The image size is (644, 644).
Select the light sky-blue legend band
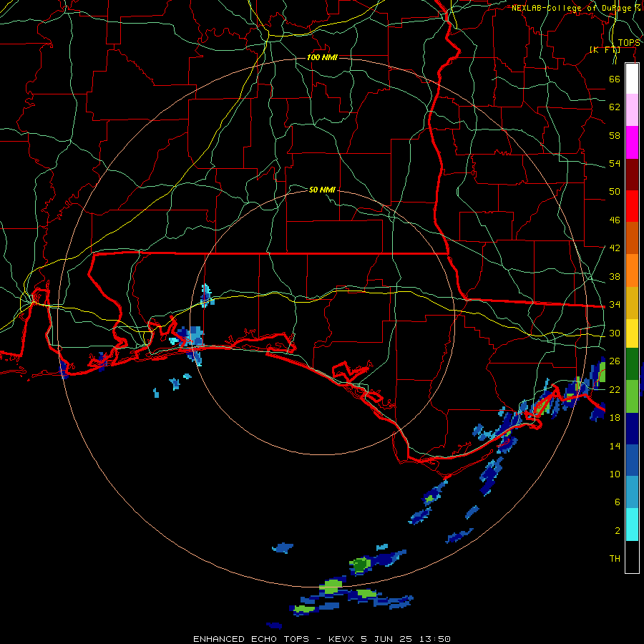click(x=632, y=492)
